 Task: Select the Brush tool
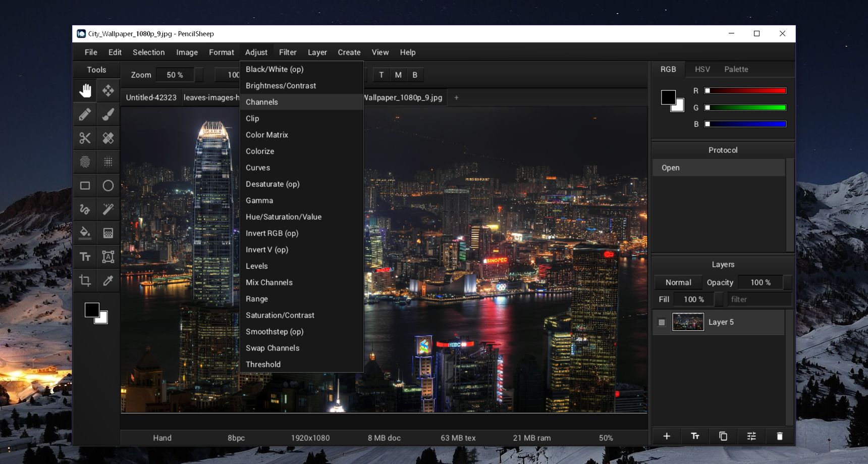click(108, 115)
